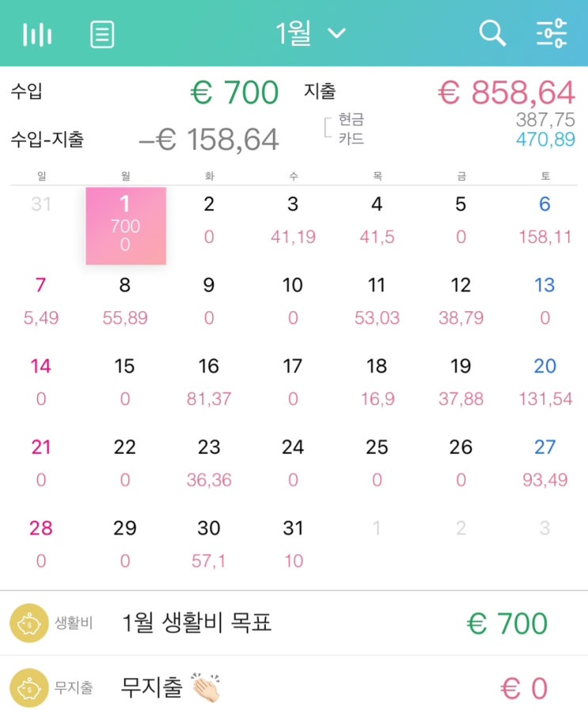The width and height of the screenshot is (588, 716).
Task: Tap the piggy bank icon for 생활비
Action: (29, 623)
